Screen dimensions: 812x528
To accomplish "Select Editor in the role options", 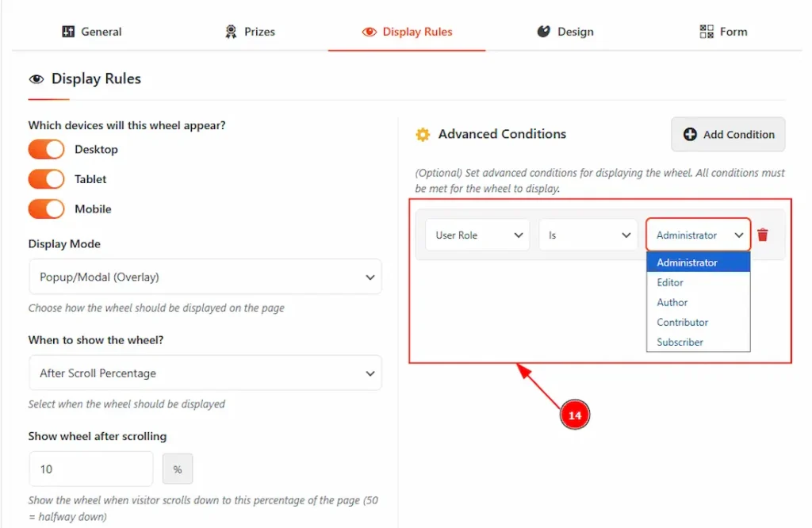I will coord(670,282).
